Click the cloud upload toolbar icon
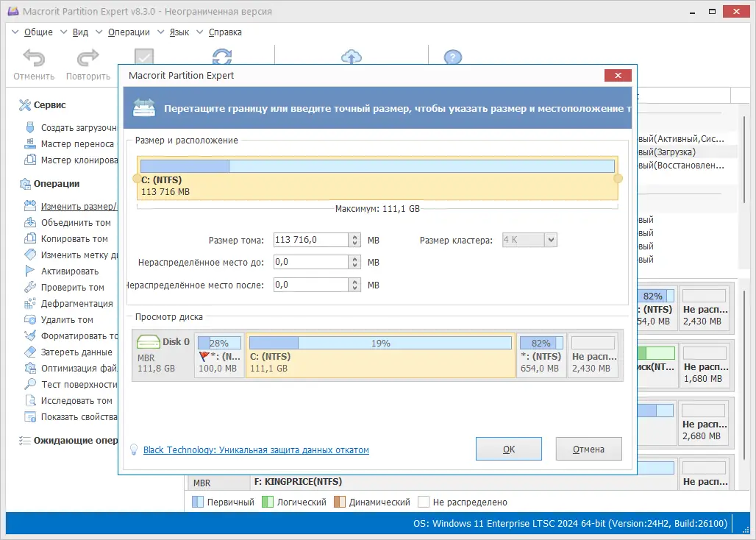 (x=352, y=56)
